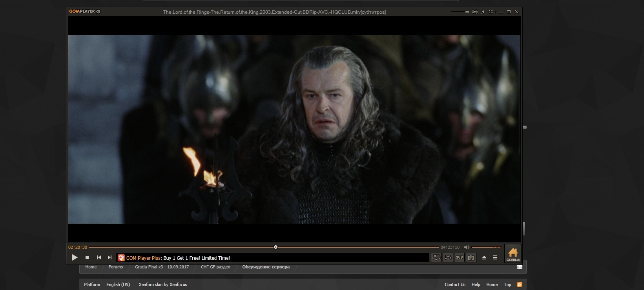Minimize the GOM Player window
The height and width of the screenshot is (290, 644).
click(501, 12)
